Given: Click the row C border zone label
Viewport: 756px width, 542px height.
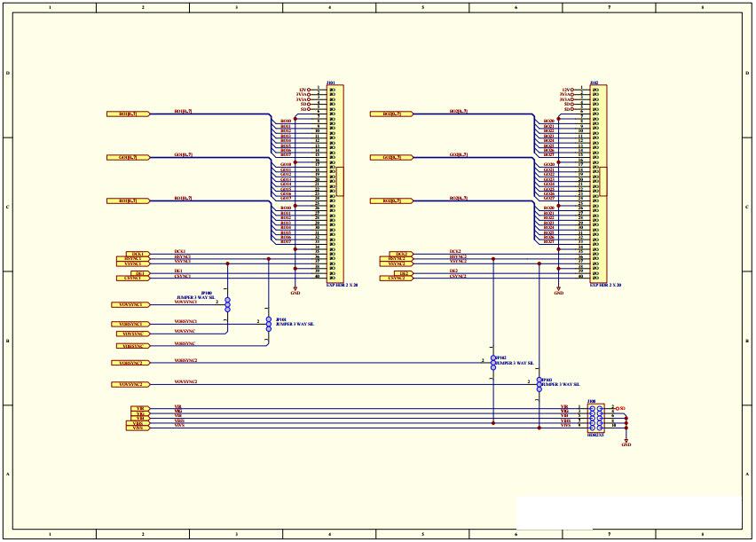Looking at the screenshot, I should click(8, 206).
